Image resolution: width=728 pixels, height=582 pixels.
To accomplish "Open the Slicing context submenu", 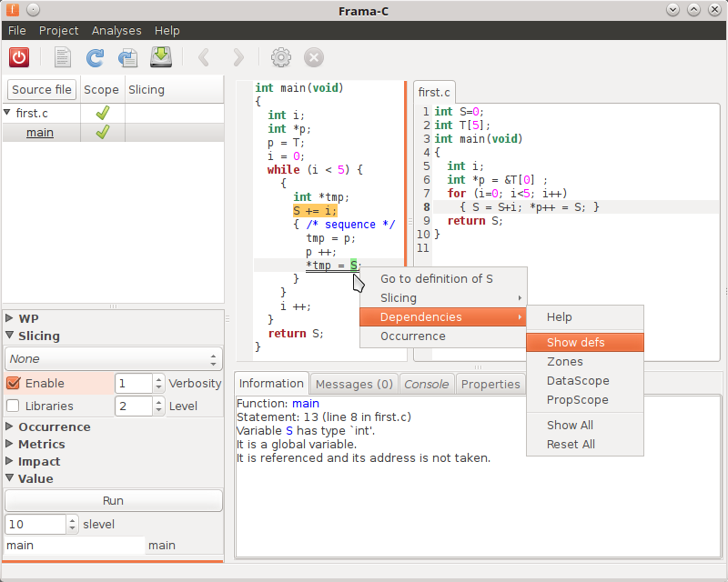I will click(x=443, y=297).
